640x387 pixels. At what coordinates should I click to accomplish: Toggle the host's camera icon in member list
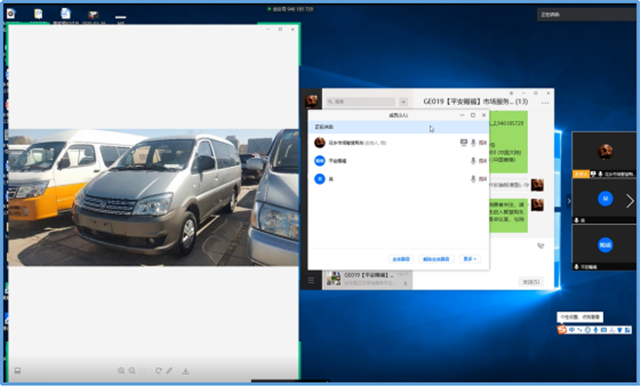[x=483, y=142]
